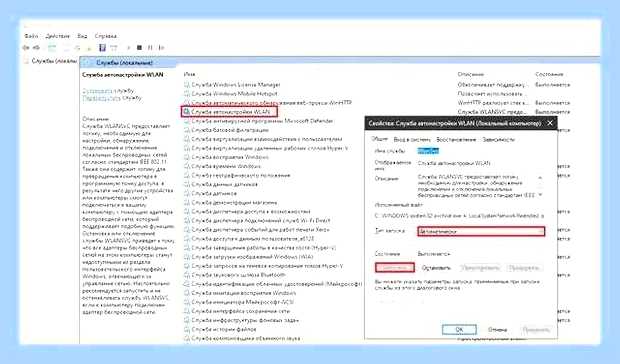Click gear icon of Служба автонастройки WLAN row
The width and height of the screenshot is (620, 364).
[187, 112]
